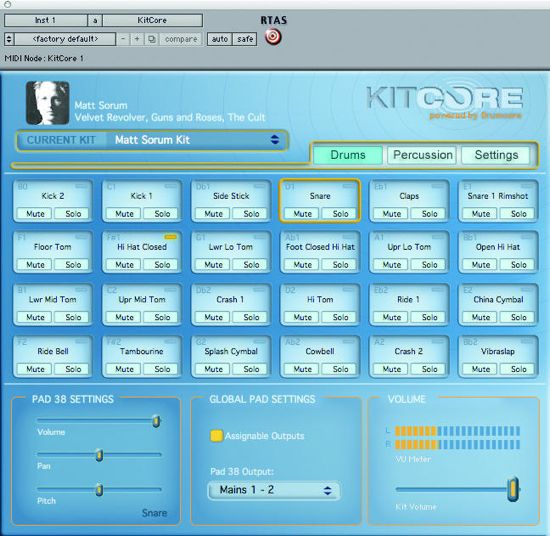Viewport: 550px width, 536px height.
Task: Switch to the Percussion tab
Action: (x=422, y=155)
